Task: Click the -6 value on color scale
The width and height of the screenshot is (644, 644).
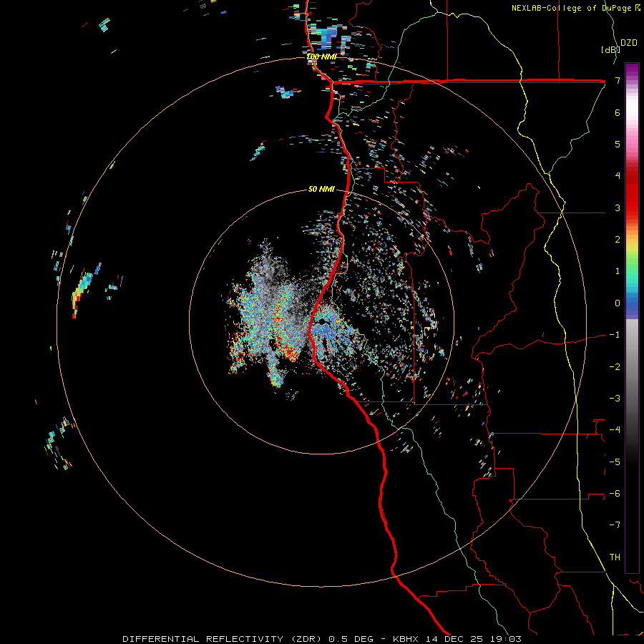Action: pyautogui.click(x=615, y=494)
